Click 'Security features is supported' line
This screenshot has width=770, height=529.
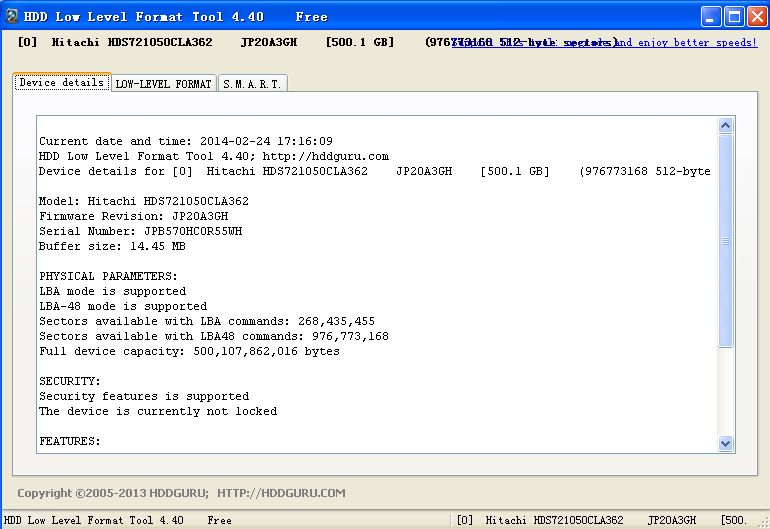144,396
